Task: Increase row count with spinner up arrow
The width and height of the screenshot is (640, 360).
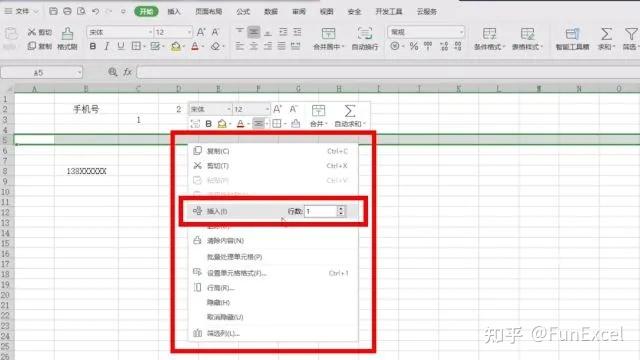Action: point(341,208)
